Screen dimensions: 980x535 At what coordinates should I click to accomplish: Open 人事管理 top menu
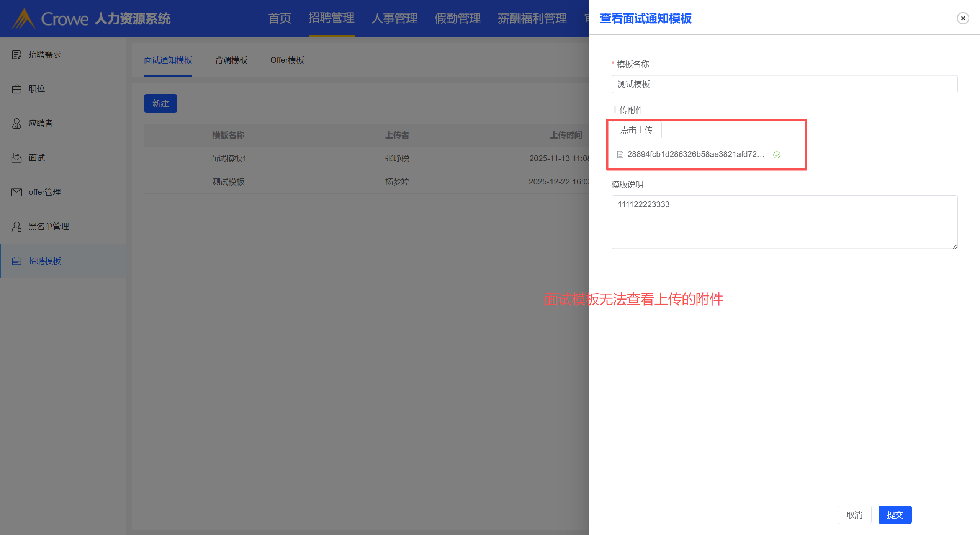(394, 18)
